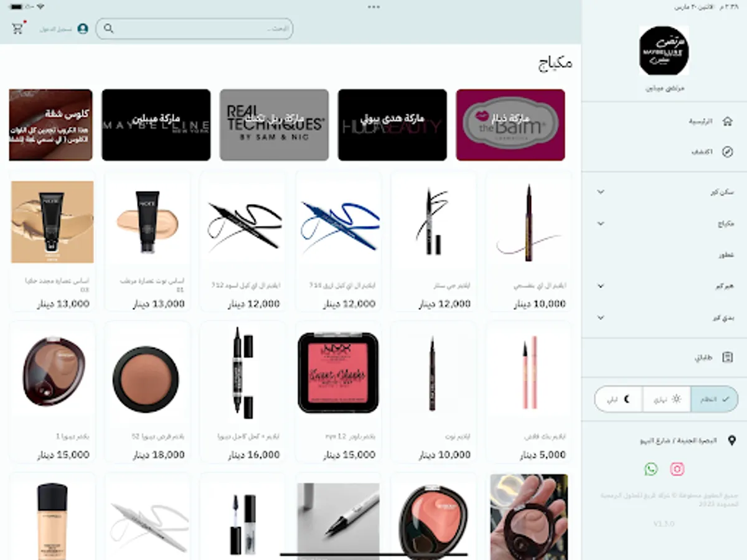Click the store logo in sidebar
This screenshot has width=747, height=560.
point(664,51)
